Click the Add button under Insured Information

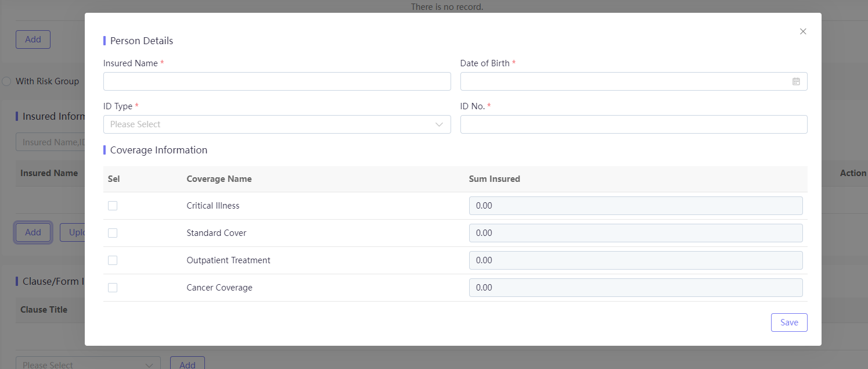(33, 232)
